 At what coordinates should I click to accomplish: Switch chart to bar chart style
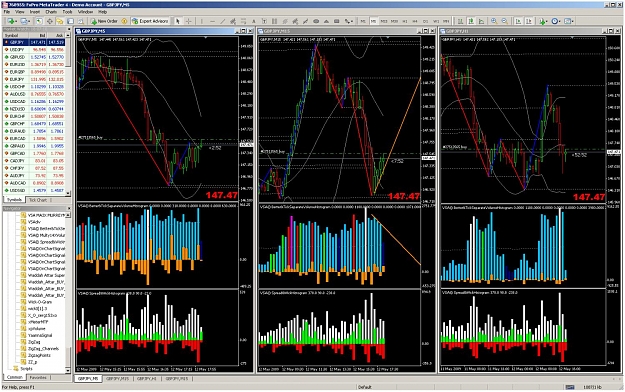tap(460, 21)
